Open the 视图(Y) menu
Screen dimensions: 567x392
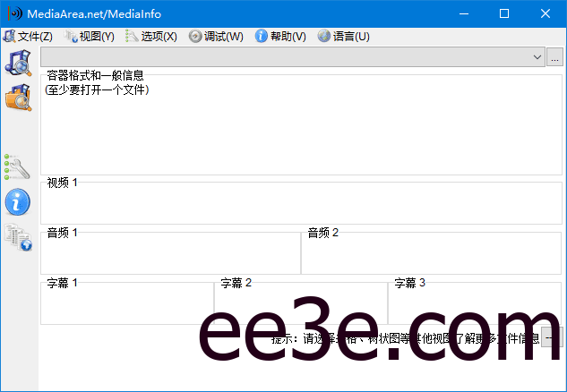pyautogui.click(x=89, y=36)
